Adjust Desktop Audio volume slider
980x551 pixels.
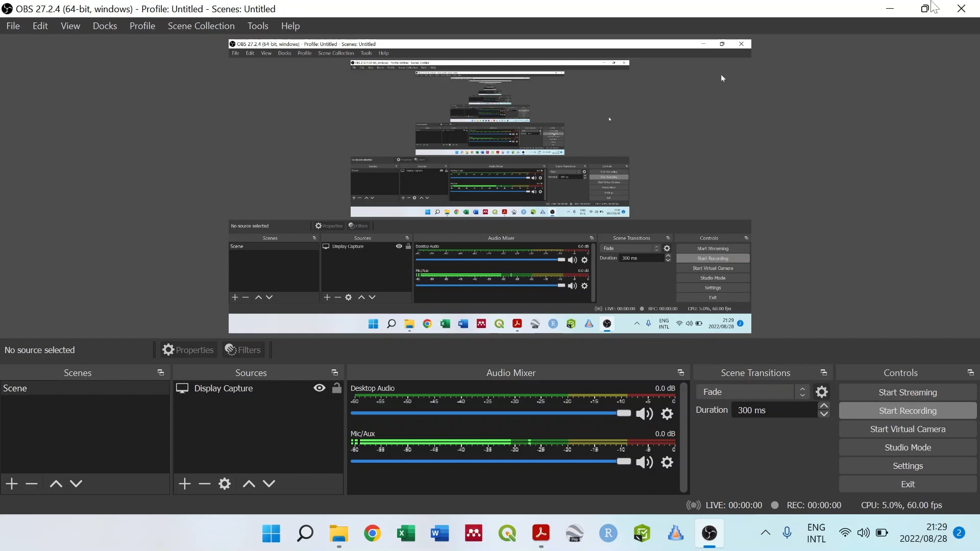coord(491,413)
